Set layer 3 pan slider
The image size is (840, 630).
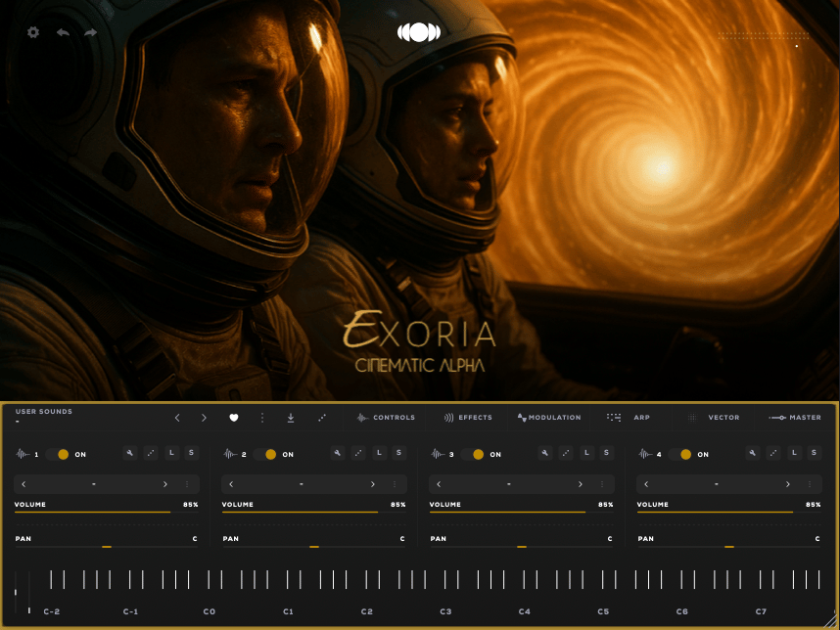point(521,547)
